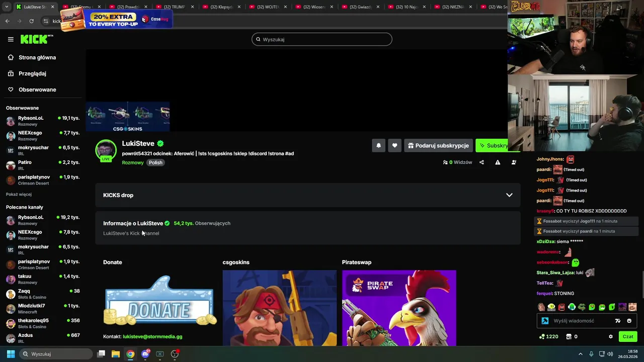644x362 pixels.
Task: Open Azdus channel in the sidebar
Action: pos(43,338)
